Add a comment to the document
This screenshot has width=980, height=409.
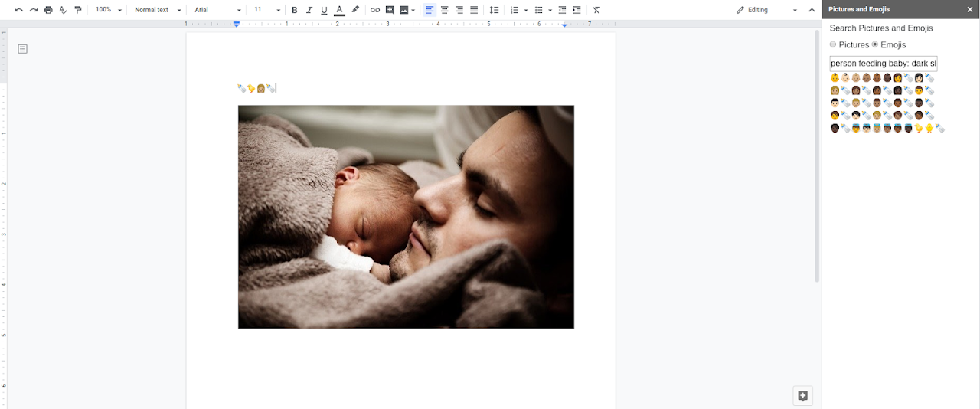tap(390, 10)
